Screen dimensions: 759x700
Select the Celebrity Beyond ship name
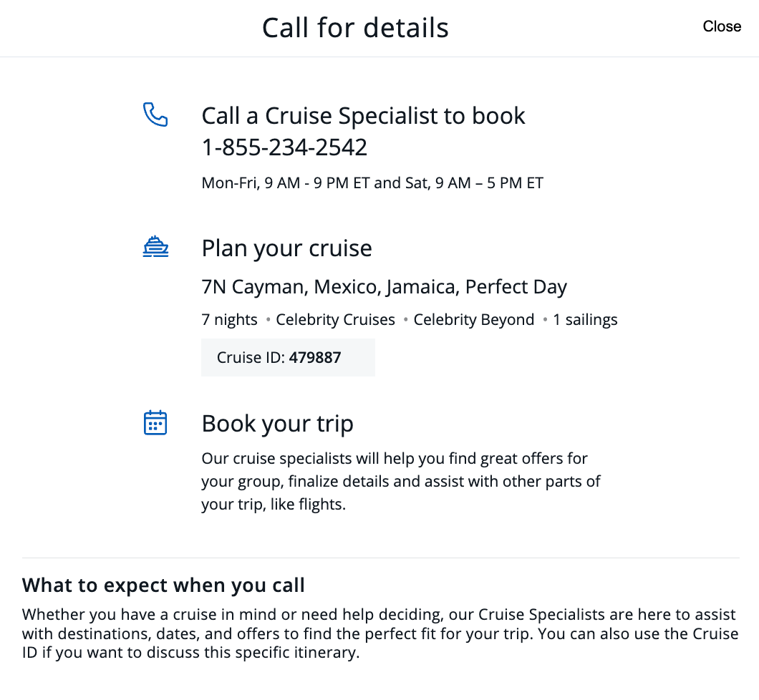coord(473,319)
